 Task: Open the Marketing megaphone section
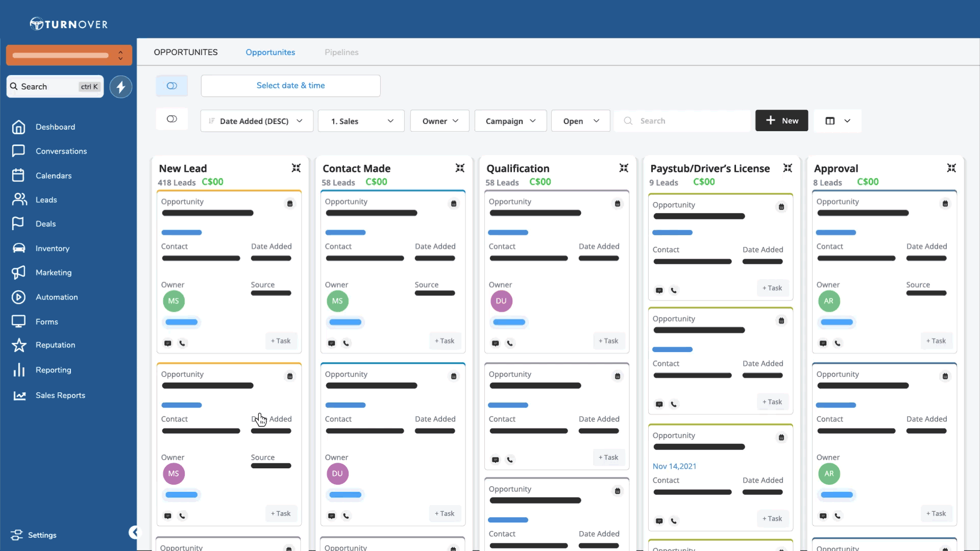pos(53,272)
